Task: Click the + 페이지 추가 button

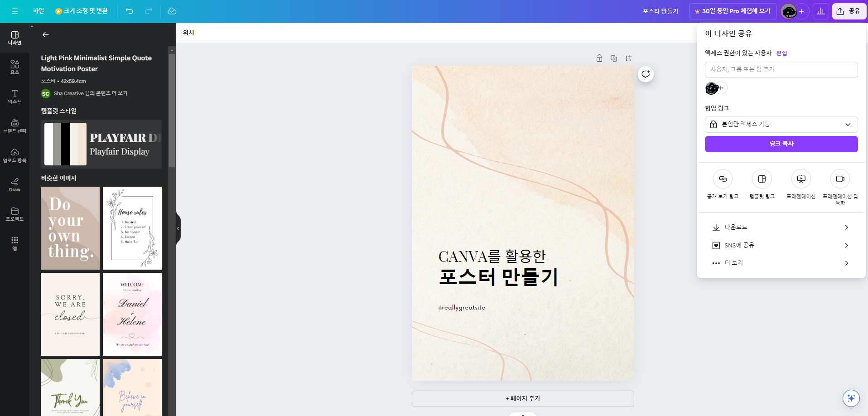Action: pyautogui.click(x=523, y=398)
